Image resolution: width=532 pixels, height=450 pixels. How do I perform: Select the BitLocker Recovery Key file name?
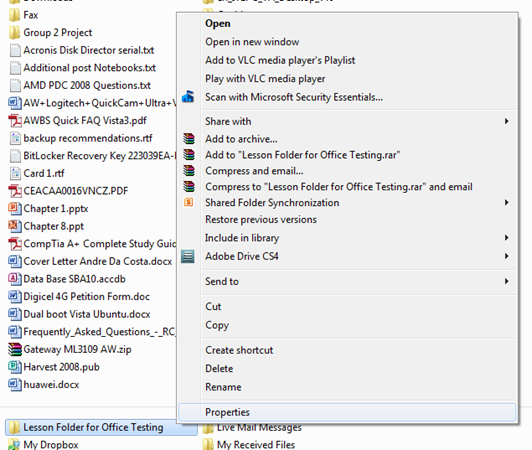coord(100,156)
